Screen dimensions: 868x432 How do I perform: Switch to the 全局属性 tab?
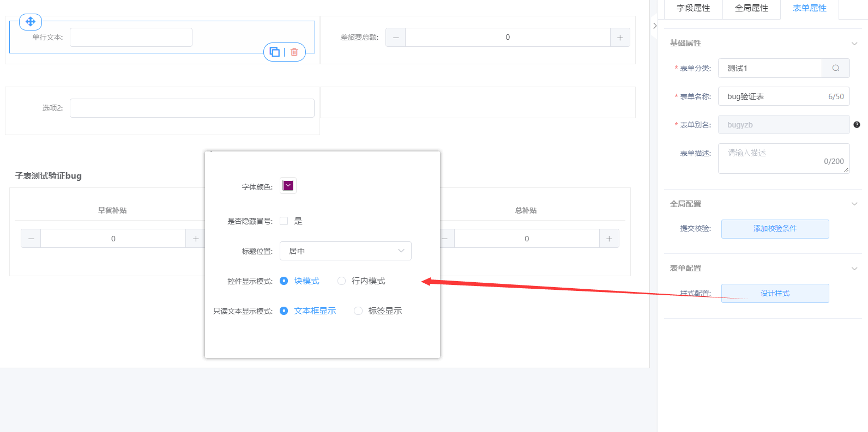(751, 8)
